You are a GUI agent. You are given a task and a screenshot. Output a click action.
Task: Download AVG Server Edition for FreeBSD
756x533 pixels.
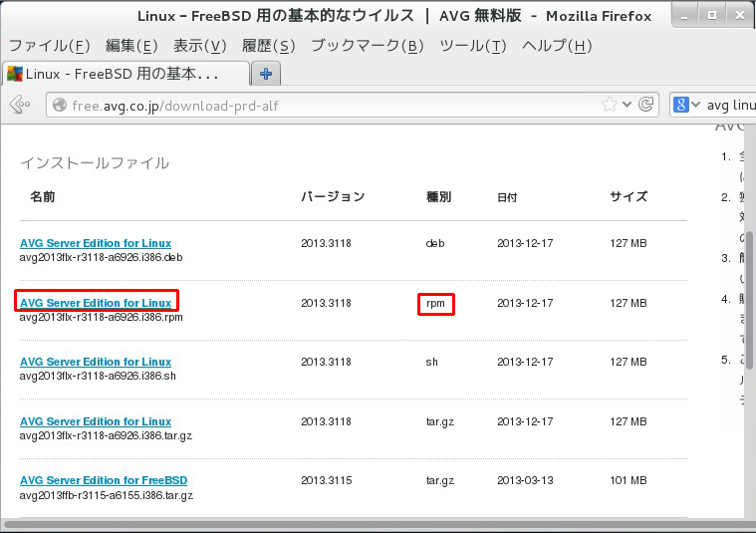pos(104,481)
